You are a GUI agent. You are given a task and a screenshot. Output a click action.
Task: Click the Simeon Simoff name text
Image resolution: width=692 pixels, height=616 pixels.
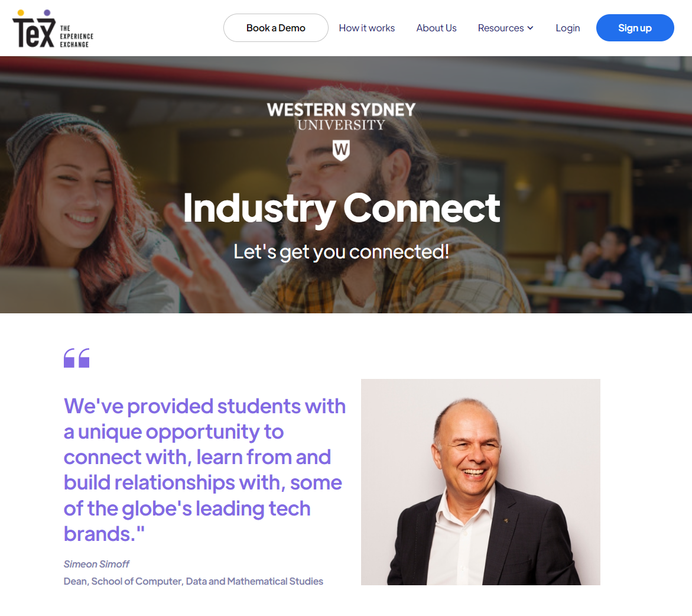[96, 564]
